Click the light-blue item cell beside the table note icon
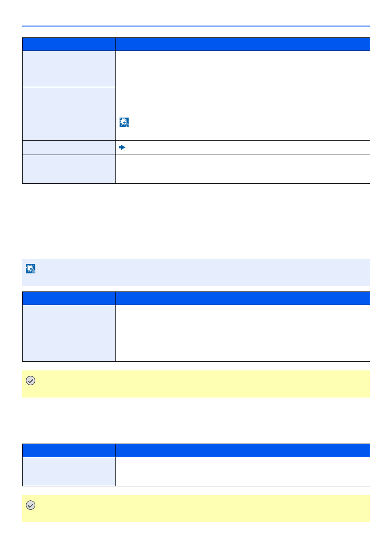This screenshot has width=392, height=555. (69, 113)
